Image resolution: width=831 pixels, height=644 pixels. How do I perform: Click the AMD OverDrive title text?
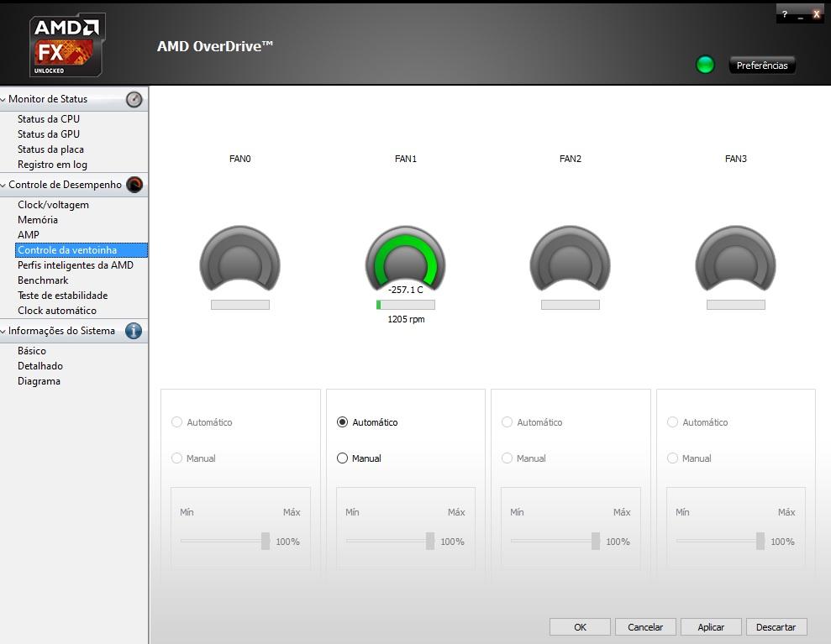click(x=214, y=46)
